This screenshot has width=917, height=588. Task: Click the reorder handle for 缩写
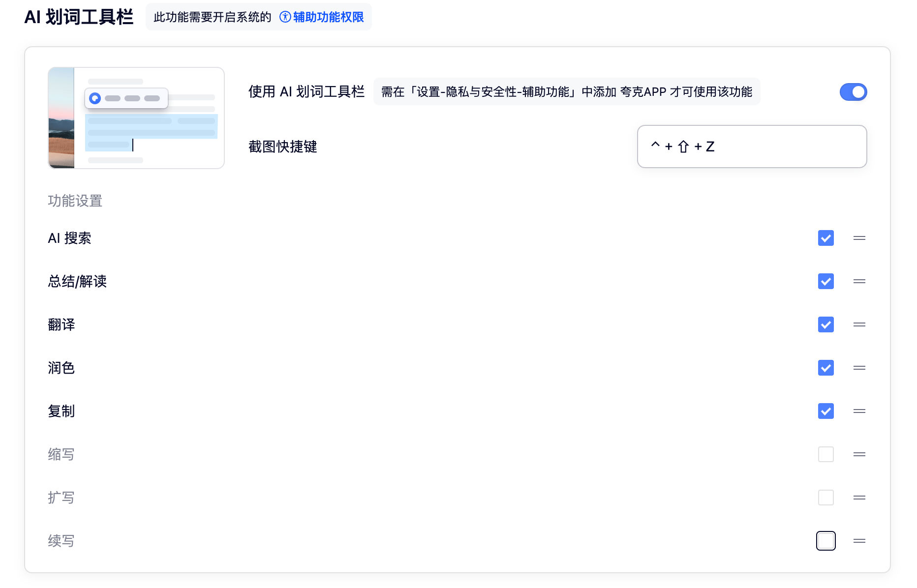pyautogui.click(x=859, y=454)
